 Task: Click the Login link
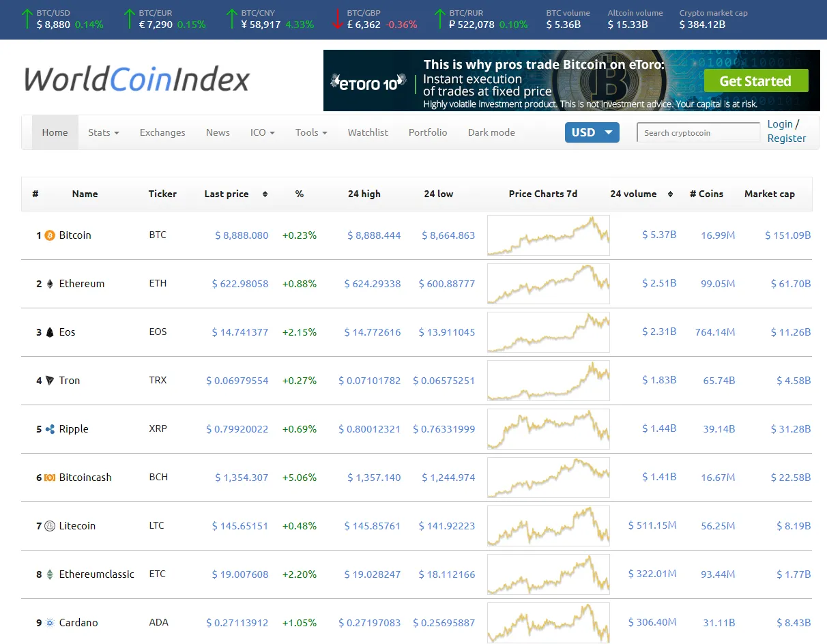point(780,124)
